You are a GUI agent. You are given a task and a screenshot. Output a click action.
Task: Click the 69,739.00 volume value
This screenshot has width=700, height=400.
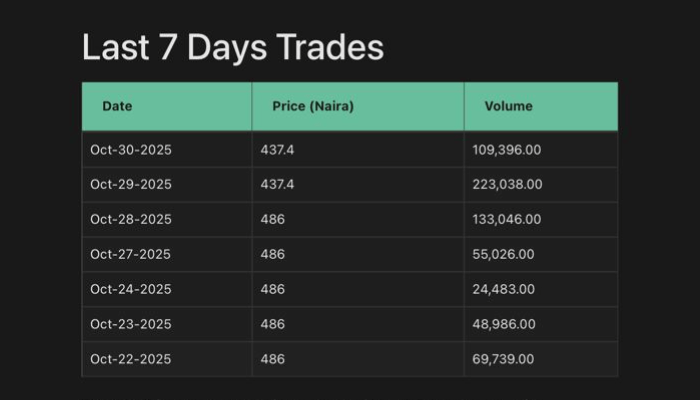click(x=503, y=360)
